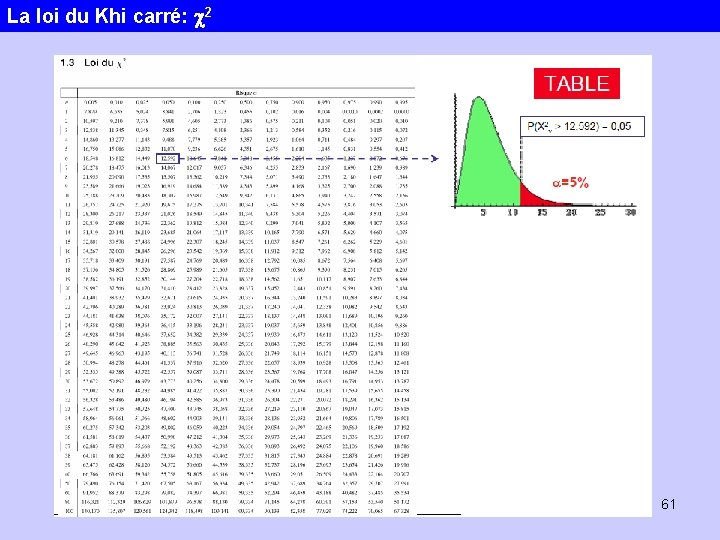
Task: Click the table cell showing 9,210
Action: [x=116, y=121]
